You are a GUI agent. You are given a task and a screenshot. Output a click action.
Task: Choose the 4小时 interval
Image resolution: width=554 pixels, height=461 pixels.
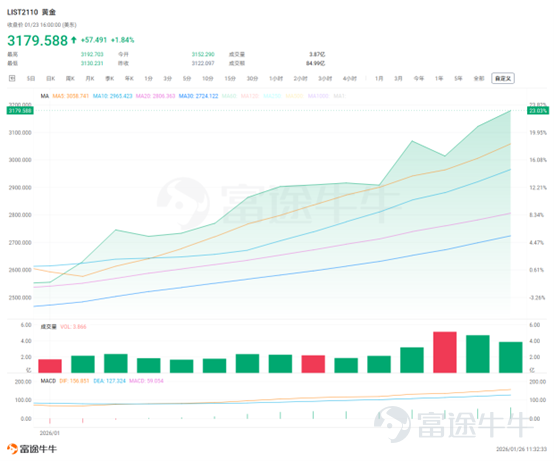350,78
